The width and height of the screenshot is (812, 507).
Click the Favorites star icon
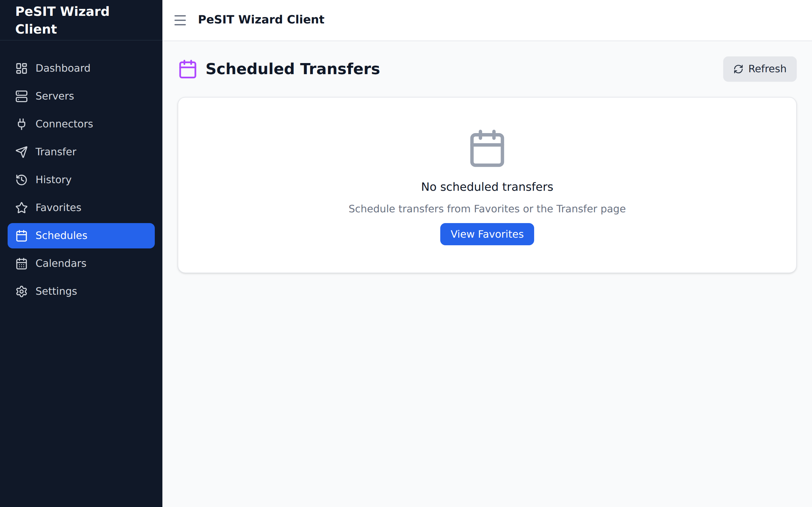22,208
